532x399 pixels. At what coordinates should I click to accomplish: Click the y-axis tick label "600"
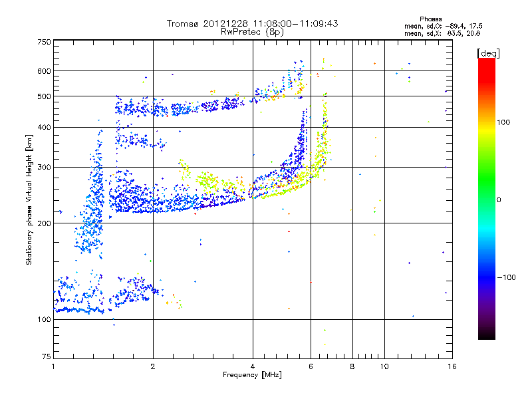click(x=45, y=71)
